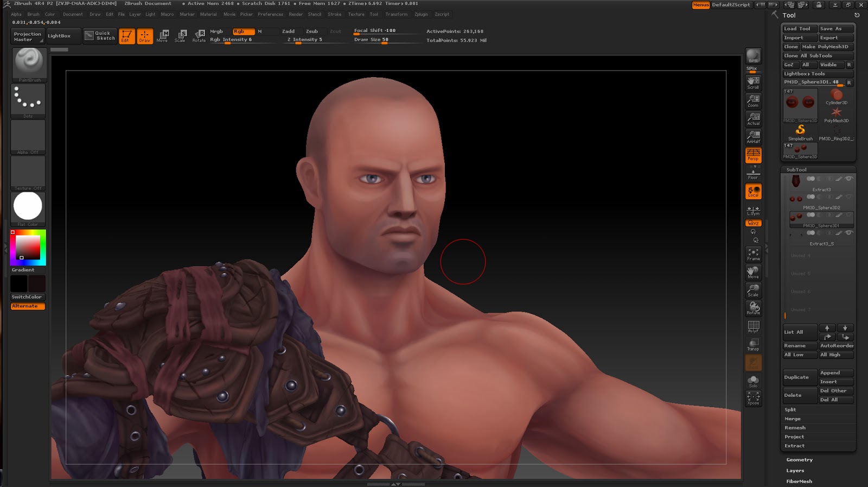Screen dimensions: 868x487
Task: Toggle Transp transparency mode
Action: click(753, 344)
